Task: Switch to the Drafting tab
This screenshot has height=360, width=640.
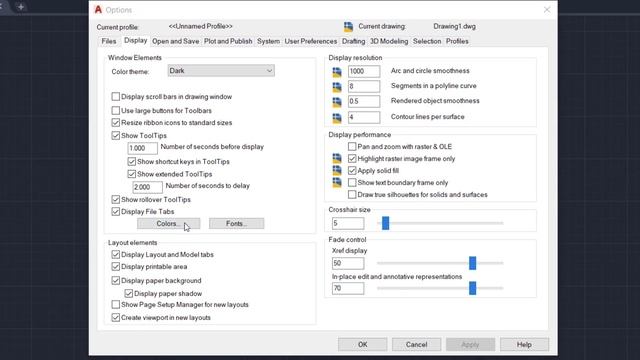Action: [353, 41]
